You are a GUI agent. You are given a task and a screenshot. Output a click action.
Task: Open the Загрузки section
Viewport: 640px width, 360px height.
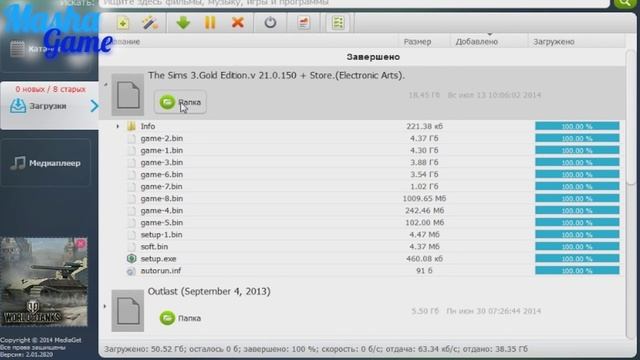pyautogui.click(x=49, y=106)
